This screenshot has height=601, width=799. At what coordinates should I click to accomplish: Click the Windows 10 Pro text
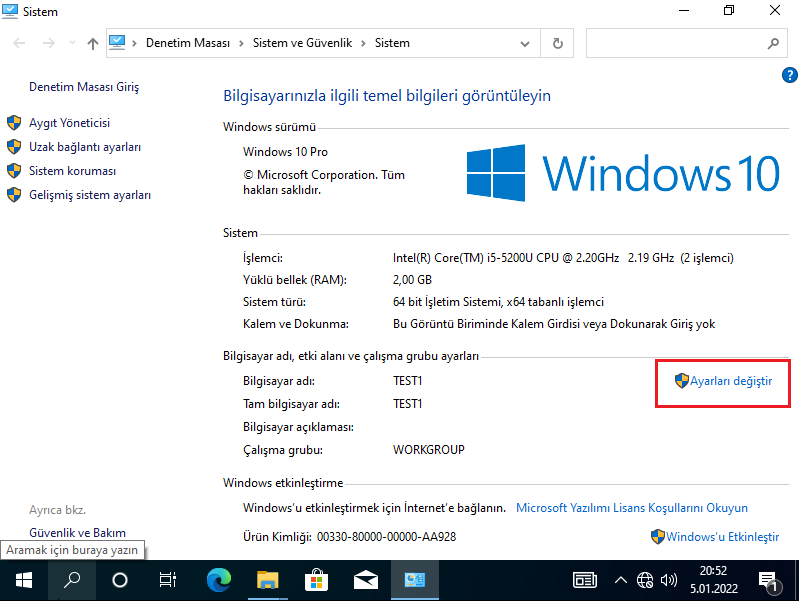pyautogui.click(x=285, y=152)
